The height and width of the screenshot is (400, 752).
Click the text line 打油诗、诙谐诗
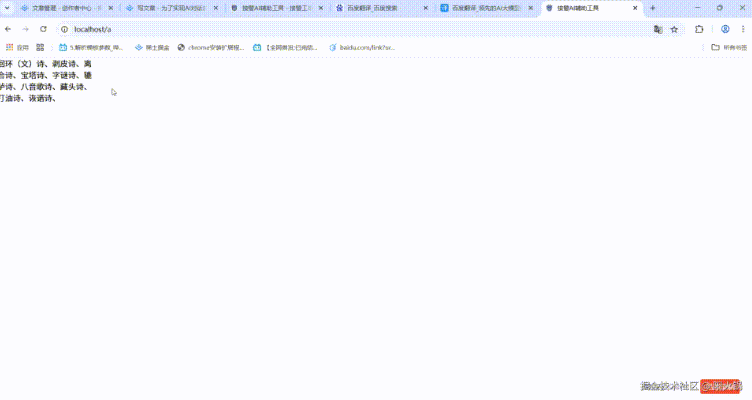[x=26, y=98]
